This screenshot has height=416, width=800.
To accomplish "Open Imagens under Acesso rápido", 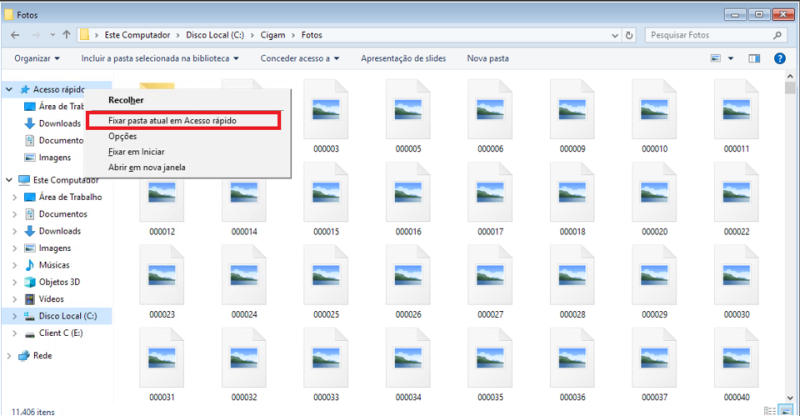I will [48, 158].
